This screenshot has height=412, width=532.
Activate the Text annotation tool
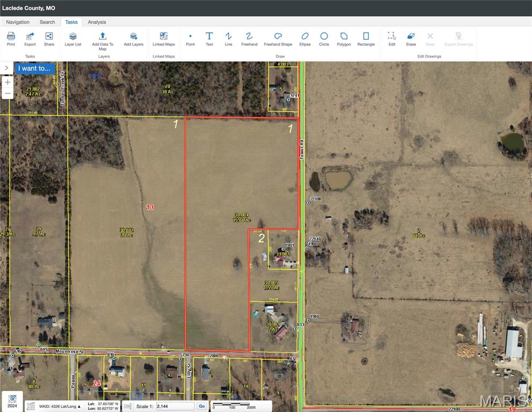point(209,38)
